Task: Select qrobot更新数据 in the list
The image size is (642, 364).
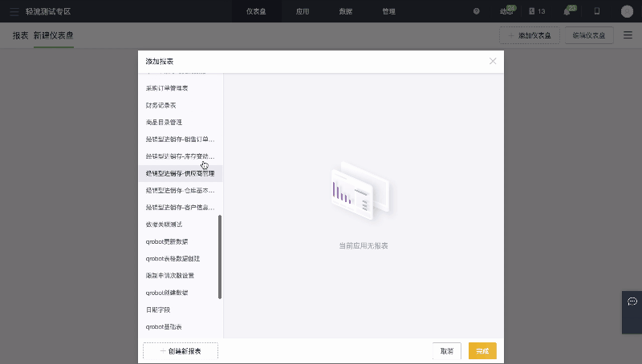Action: (167, 241)
